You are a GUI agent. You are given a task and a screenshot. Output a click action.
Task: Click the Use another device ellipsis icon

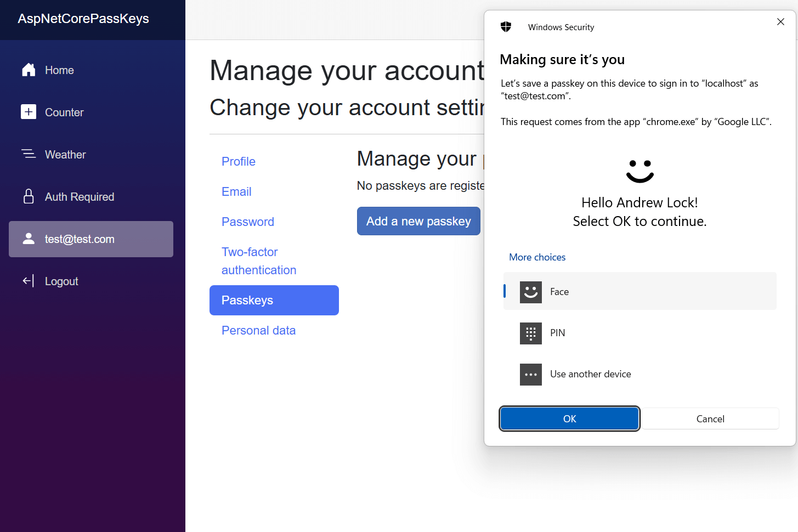pyautogui.click(x=530, y=375)
